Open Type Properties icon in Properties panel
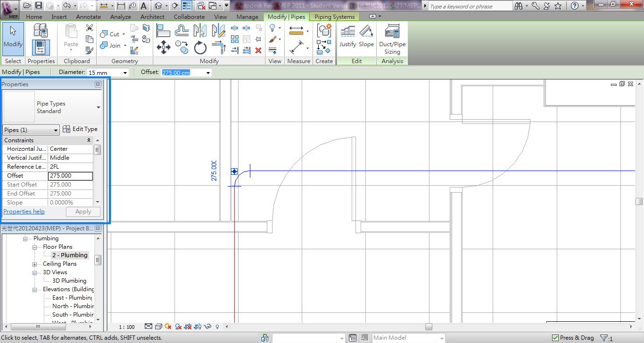Image resolution: width=644 pixels, height=343 pixels. [41, 31]
